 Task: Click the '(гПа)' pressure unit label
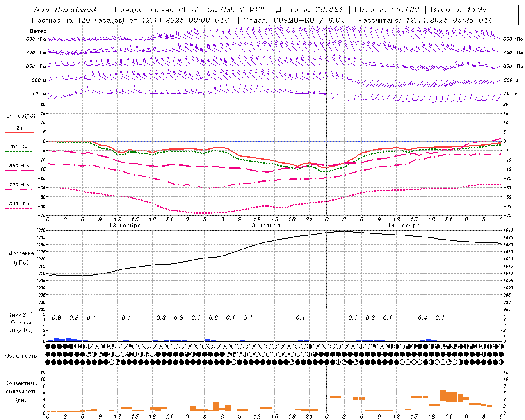(21, 262)
